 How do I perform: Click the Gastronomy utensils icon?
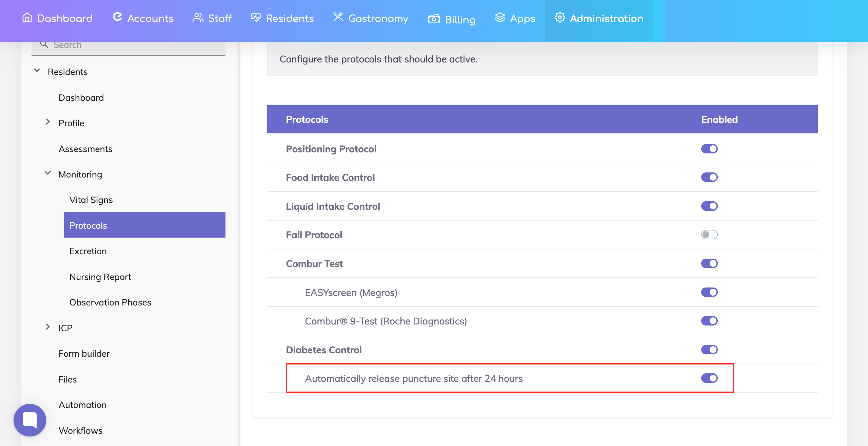[x=338, y=17]
